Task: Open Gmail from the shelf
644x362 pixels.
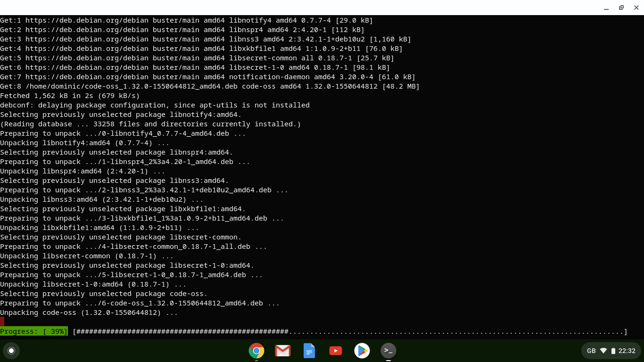Action: pos(282,351)
